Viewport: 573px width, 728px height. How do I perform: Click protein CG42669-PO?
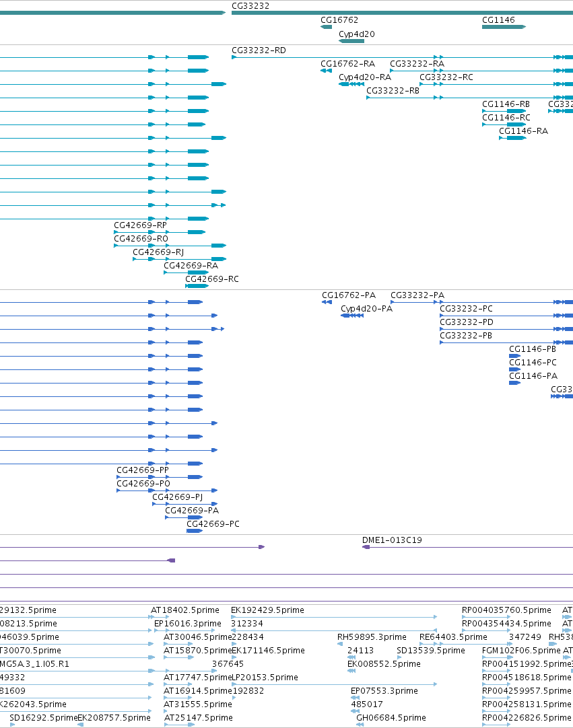coord(143,484)
